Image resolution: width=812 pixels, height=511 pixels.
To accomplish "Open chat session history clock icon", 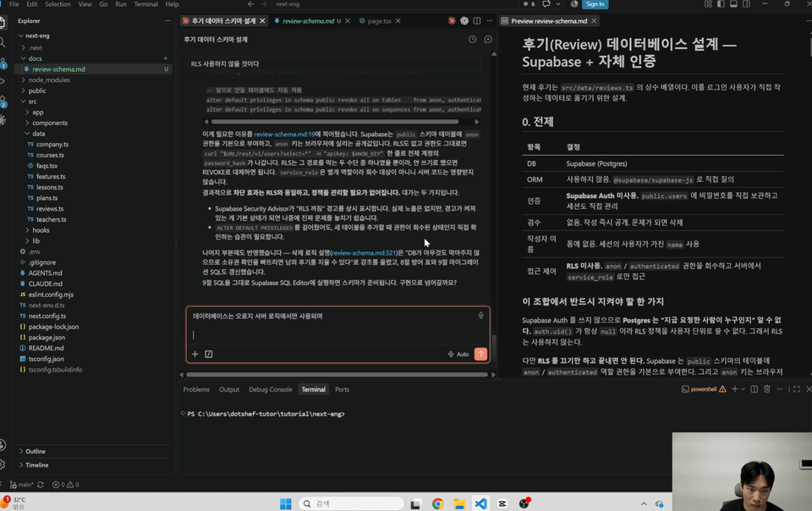I will [472, 40].
